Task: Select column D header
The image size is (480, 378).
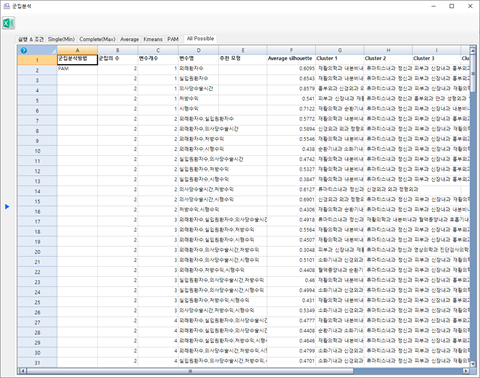Action: coord(198,50)
